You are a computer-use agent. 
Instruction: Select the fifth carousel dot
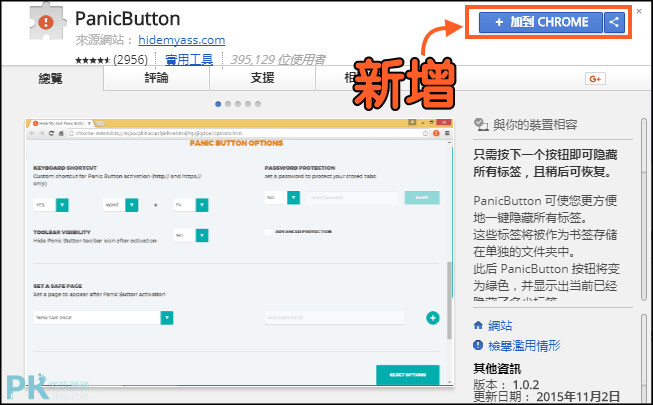pos(258,104)
